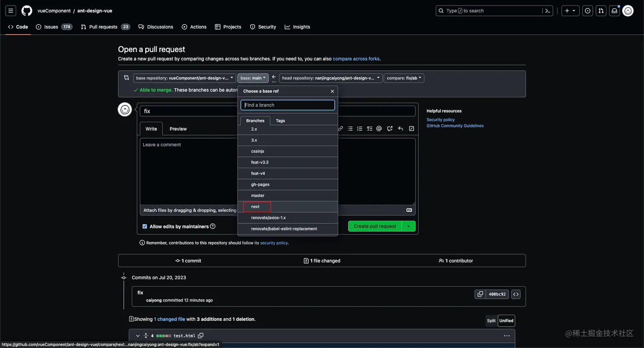Image resolution: width=644 pixels, height=348 pixels.
Task: Select the Branches tab in popup
Action: [x=255, y=121]
